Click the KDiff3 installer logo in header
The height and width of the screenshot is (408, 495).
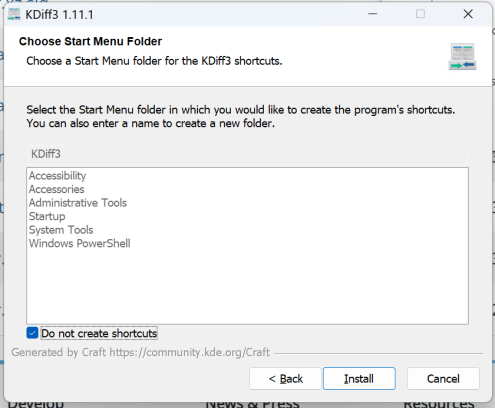click(x=462, y=56)
